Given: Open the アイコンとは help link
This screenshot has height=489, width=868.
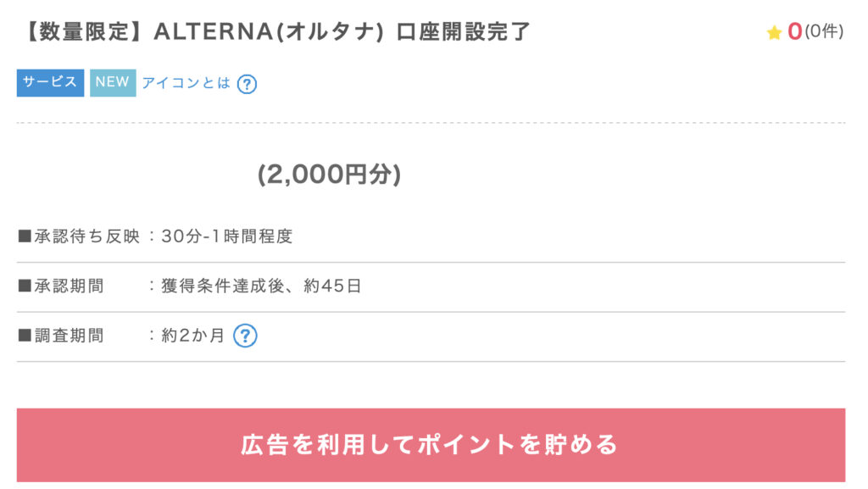Looking at the screenshot, I should pyautogui.click(x=186, y=83).
